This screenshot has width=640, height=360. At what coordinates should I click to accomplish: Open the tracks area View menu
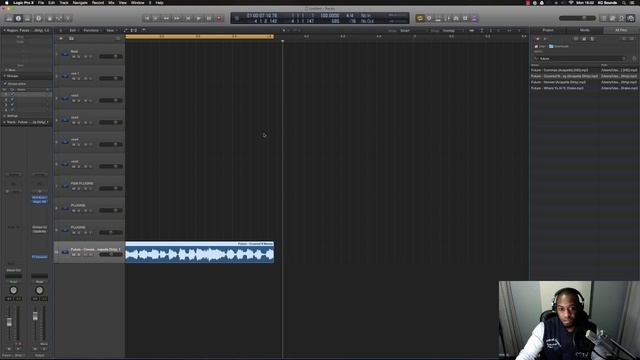[111, 30]
